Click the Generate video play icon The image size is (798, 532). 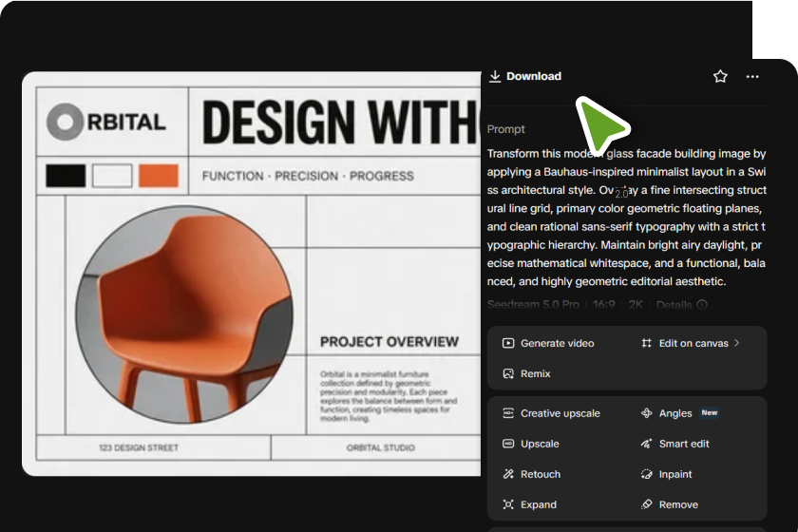(x=508, y=343)
